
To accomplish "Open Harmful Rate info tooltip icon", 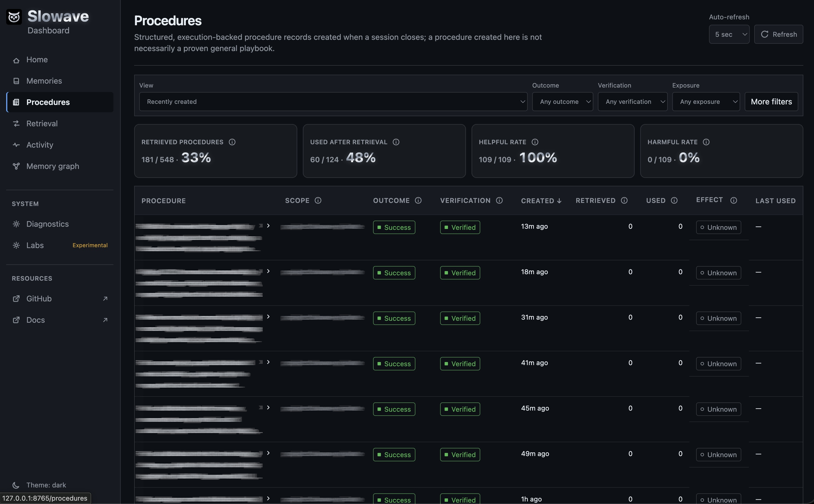I will pyautogui.click(x=706, y=142).
